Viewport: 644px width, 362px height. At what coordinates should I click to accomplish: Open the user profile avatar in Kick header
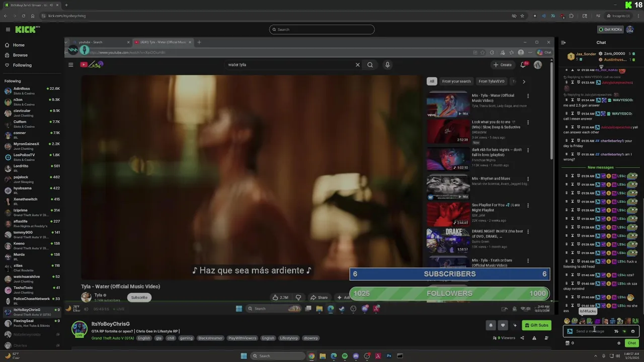pyautogui.click(x=630, y=30)
